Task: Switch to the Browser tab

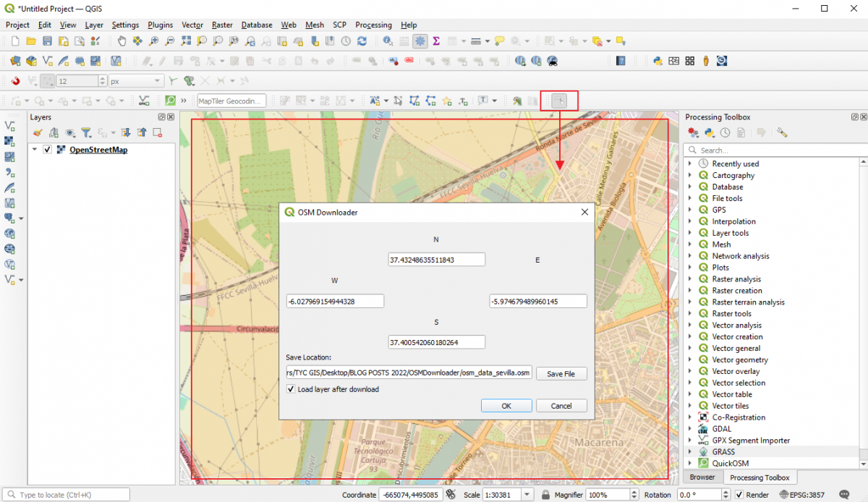Action: click(x=702, y=477)
